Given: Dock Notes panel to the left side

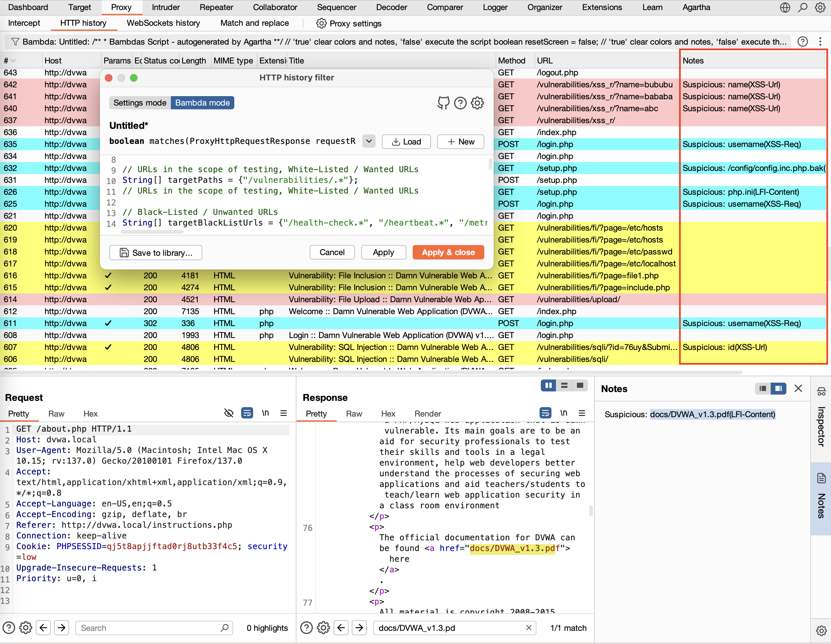Looking at the screenshot, I should tap(763, 389).
